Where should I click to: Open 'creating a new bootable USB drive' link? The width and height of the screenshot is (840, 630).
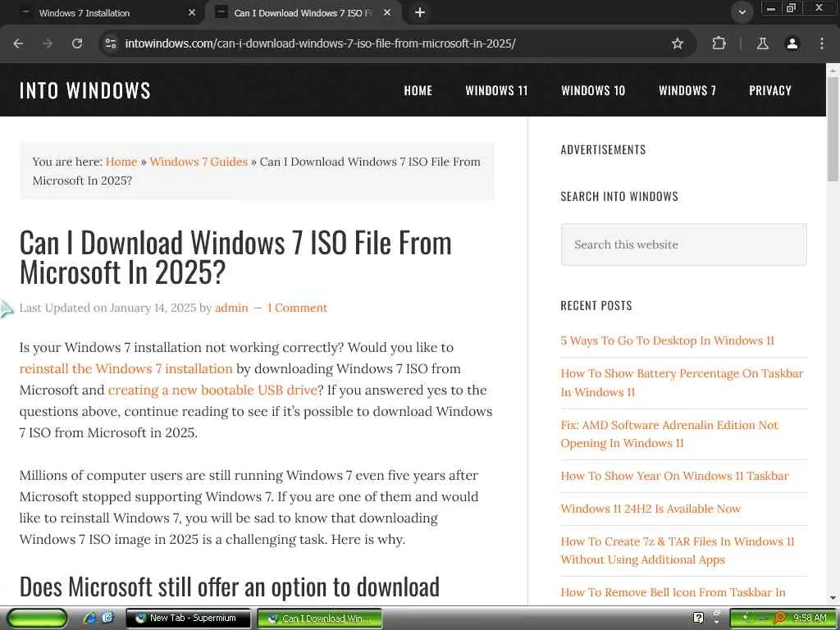coord(212,390)
